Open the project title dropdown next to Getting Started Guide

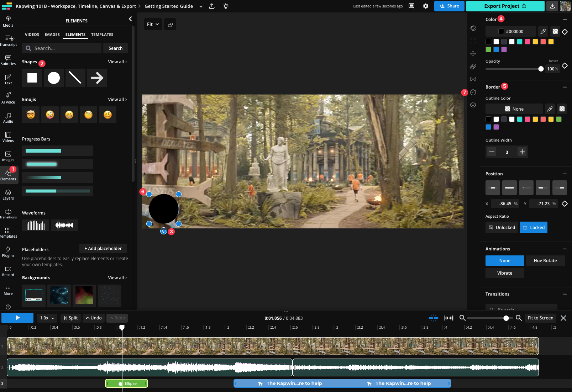point(201,6)
